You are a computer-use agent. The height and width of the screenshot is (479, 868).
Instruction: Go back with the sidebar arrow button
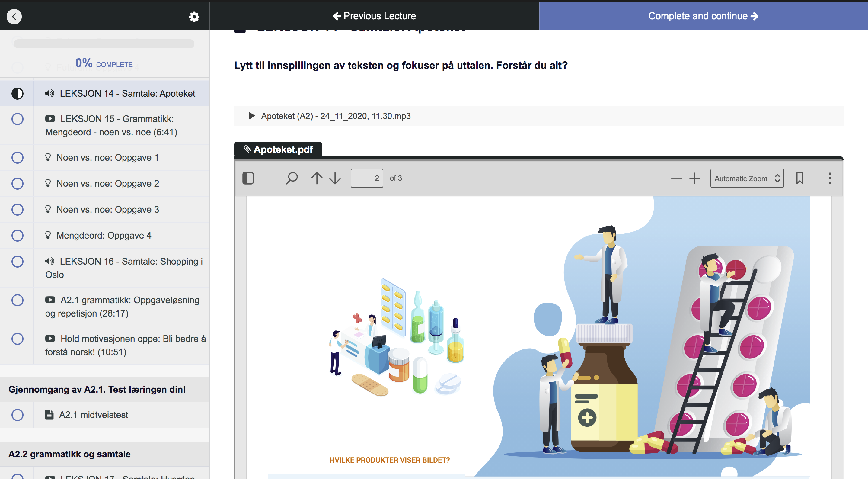pyautogui.click(x=14, y=16)
